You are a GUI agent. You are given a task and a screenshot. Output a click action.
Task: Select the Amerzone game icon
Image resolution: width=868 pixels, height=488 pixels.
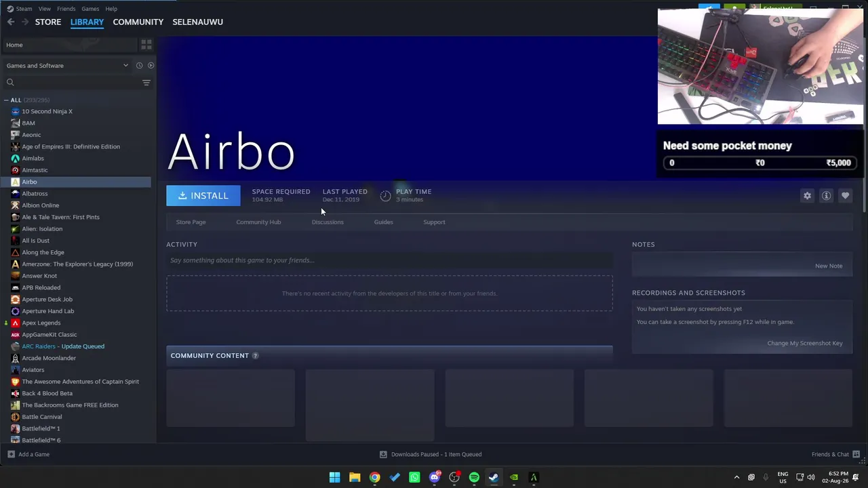click(x=15, y=264)
